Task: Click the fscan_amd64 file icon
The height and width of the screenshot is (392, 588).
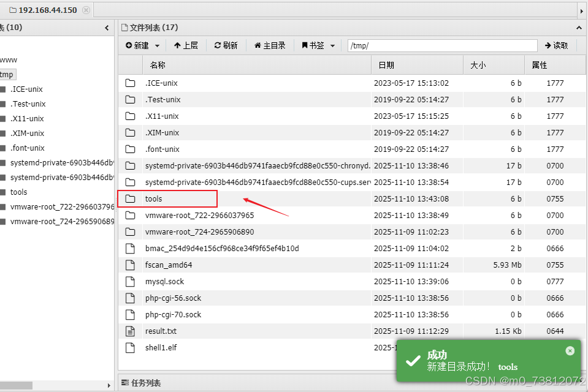Action: point(130,265)
